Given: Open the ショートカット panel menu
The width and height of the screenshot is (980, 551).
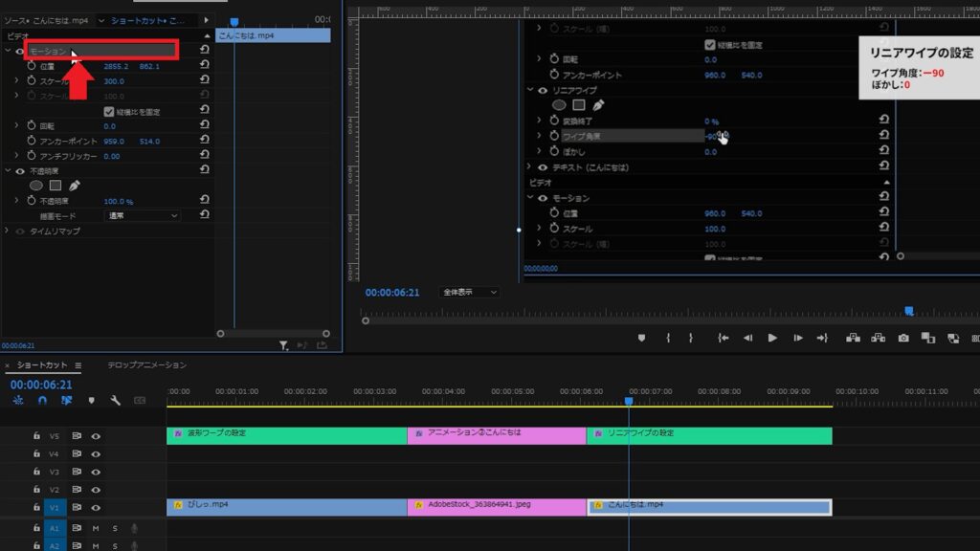Looking at the screenshot, I should [x=78, y=365].
